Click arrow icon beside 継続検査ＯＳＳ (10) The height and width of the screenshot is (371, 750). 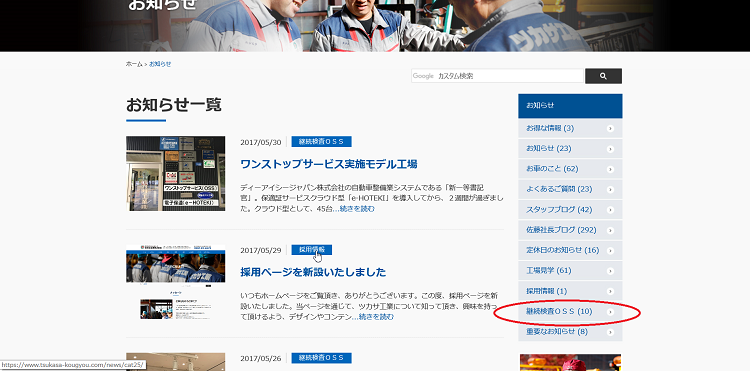[610, 312]
